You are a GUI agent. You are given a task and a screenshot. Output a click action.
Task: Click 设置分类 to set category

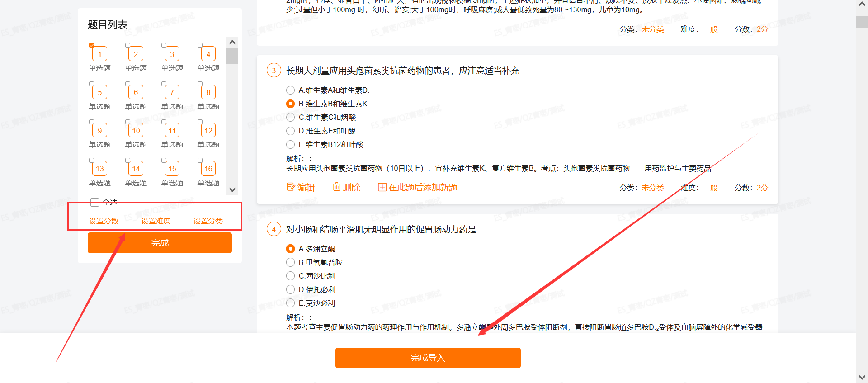click(208, 221)
